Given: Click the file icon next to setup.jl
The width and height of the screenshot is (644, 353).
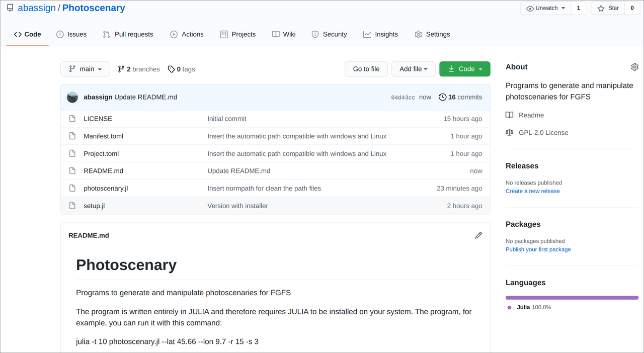Looking at the screenshot, I should click(72, 206).
